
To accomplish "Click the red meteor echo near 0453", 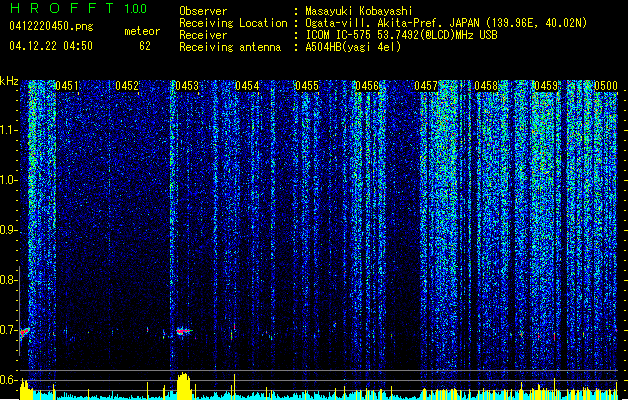I will click(x=183, y=331).
